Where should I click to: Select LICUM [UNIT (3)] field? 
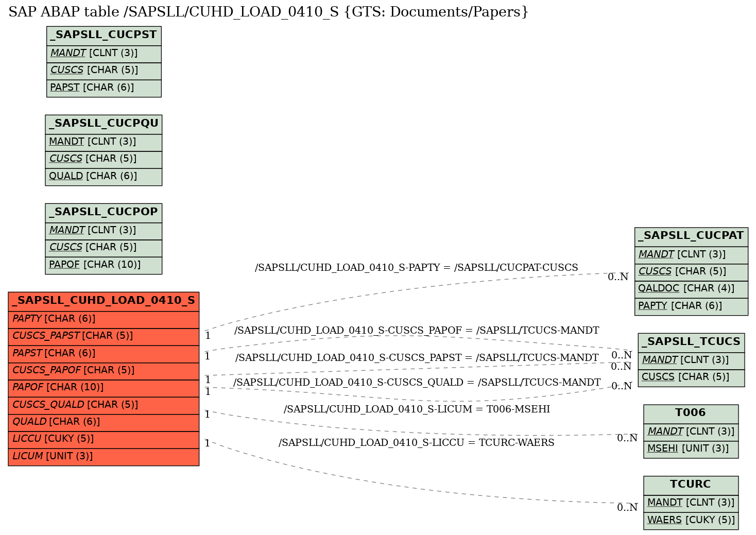tap(104, 457)
